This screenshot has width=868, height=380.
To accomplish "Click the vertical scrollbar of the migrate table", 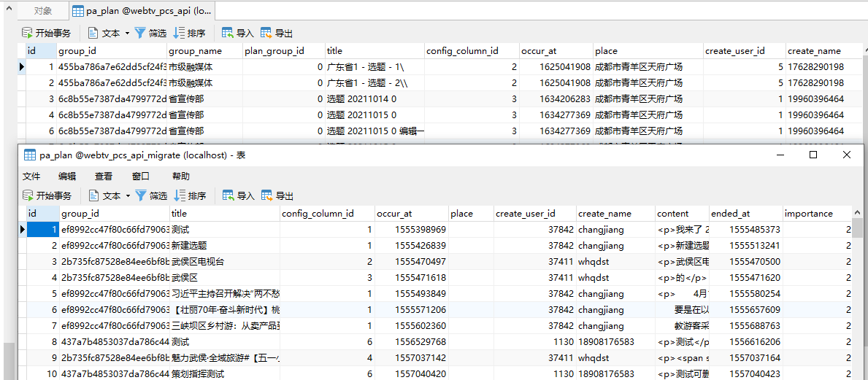I will [x=859, y=292].
